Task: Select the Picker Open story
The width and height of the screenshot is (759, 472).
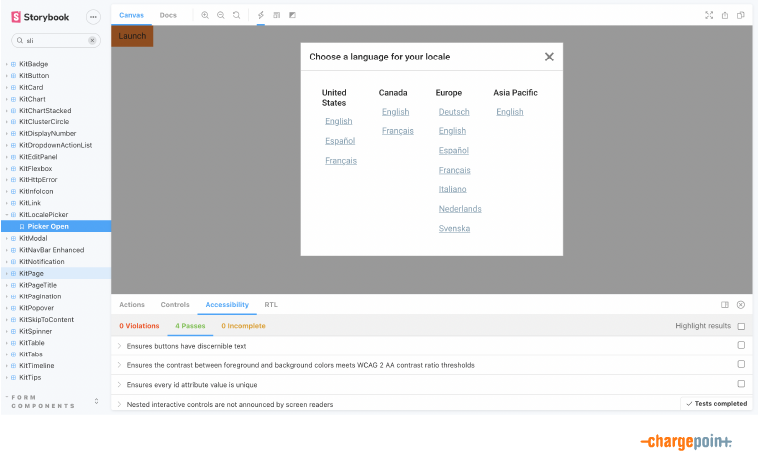Action: click(x=56, y=226)
